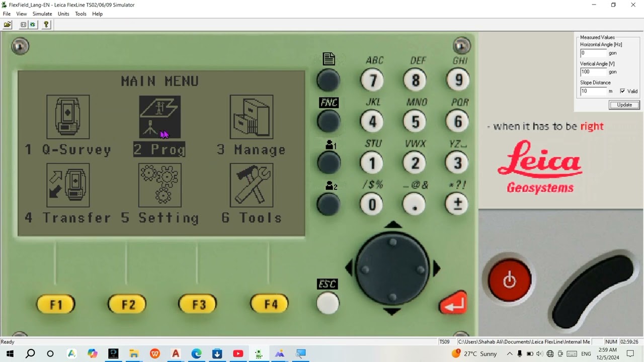Viewport: 644px width, 362px height.
Task: Click the third toolbar icon with green symbol
Action: (x=33, y=25)
